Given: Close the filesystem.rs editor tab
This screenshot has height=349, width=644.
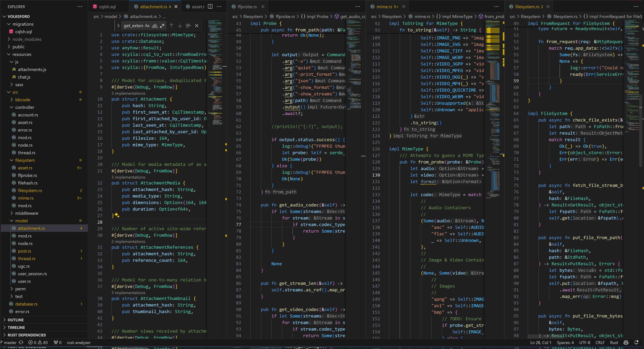Looking at the screenshot, I should coord(548,7).
